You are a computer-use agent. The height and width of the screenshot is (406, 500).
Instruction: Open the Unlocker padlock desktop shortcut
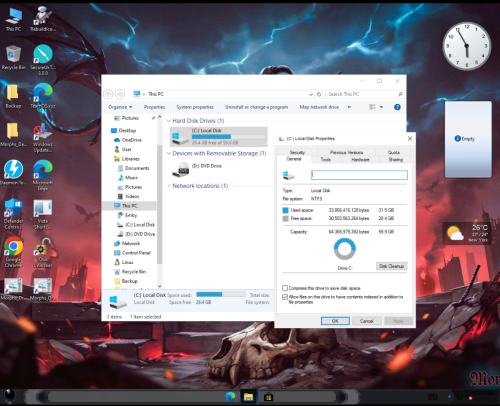43,252
